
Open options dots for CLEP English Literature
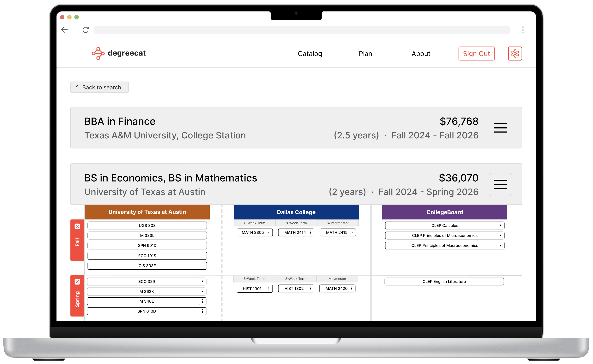500,281
